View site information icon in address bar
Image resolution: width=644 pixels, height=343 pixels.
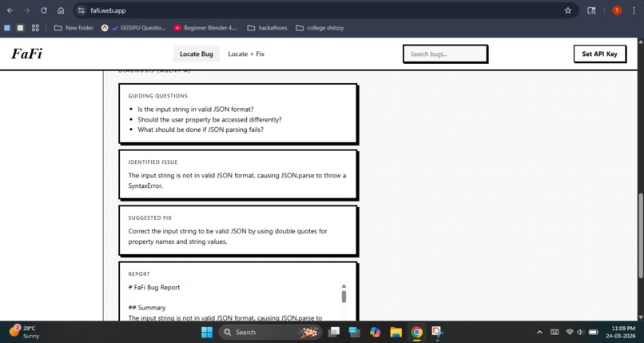81,10
